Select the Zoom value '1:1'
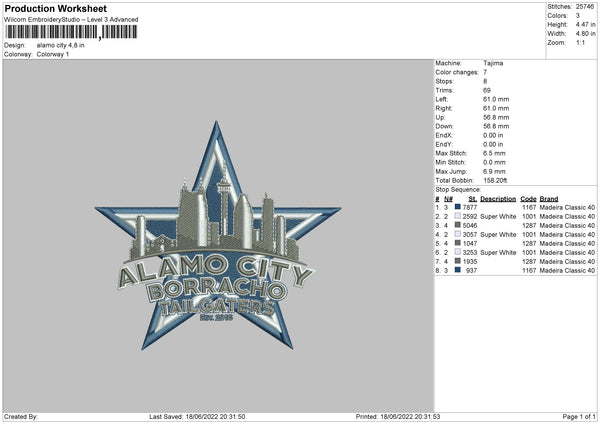 pos(580,42)
